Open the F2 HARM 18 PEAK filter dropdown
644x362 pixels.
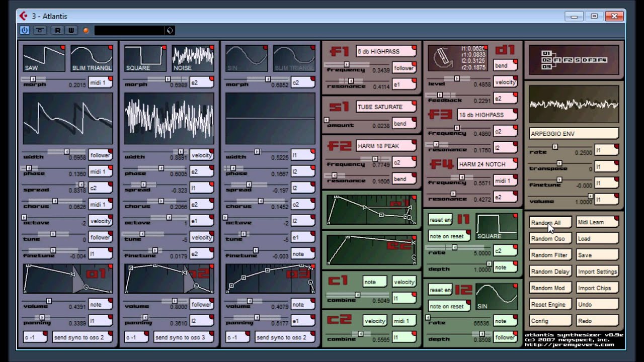coord(386,146)
